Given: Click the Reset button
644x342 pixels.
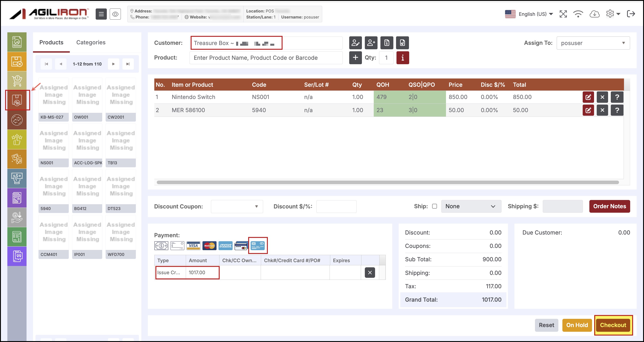Looking at the screenshot, I should pos(546,325).
